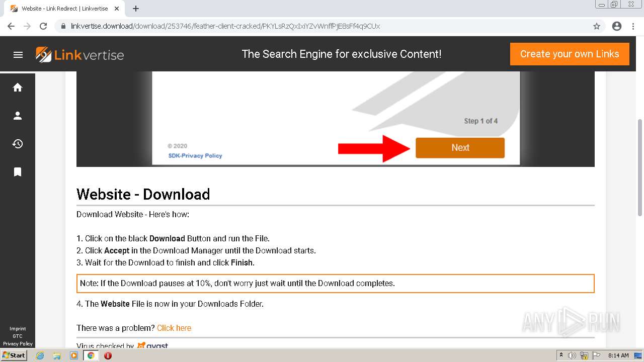Viewport: 644px width, 362px height.
Task: Open the Chrome three-dot menu
Action: coord(633,26)
